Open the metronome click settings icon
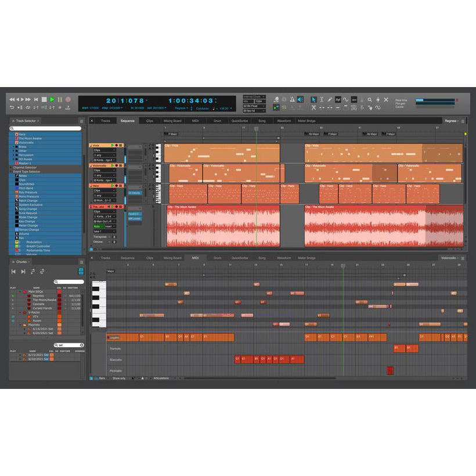Image resolution: width=476 pixels, height=476 pixels. tap(292, 100)
